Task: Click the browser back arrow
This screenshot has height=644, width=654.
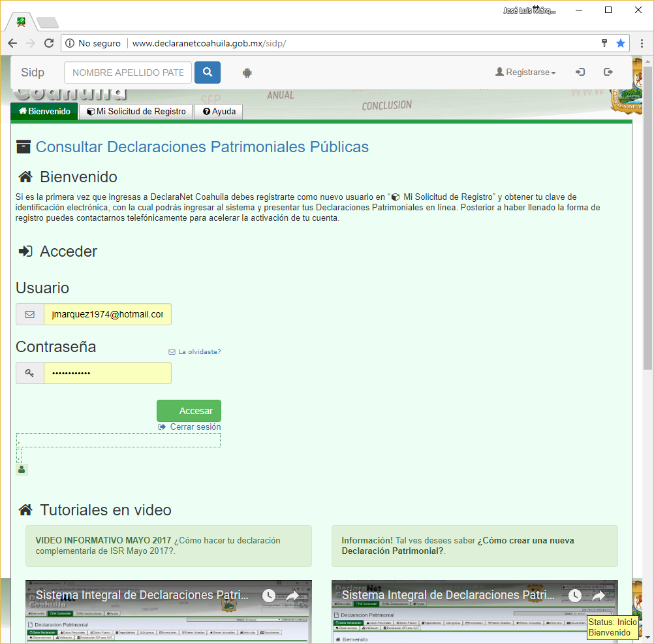Action: click(x=12, y=43)
